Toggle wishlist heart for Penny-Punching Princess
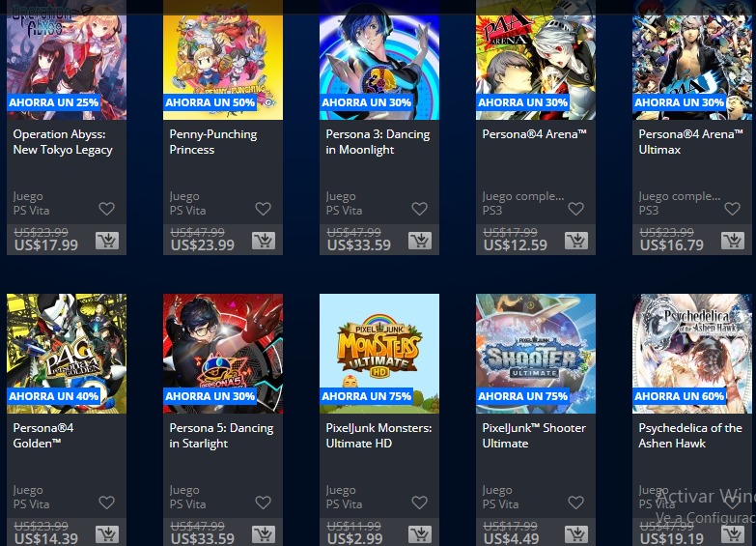 coord(264,209)
